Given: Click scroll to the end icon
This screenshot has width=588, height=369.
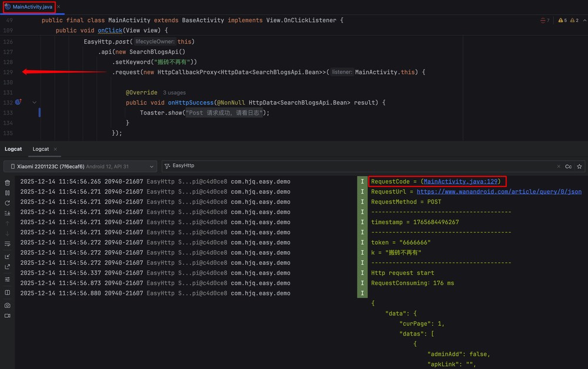Looking at the screenshot, I should 7,213.
